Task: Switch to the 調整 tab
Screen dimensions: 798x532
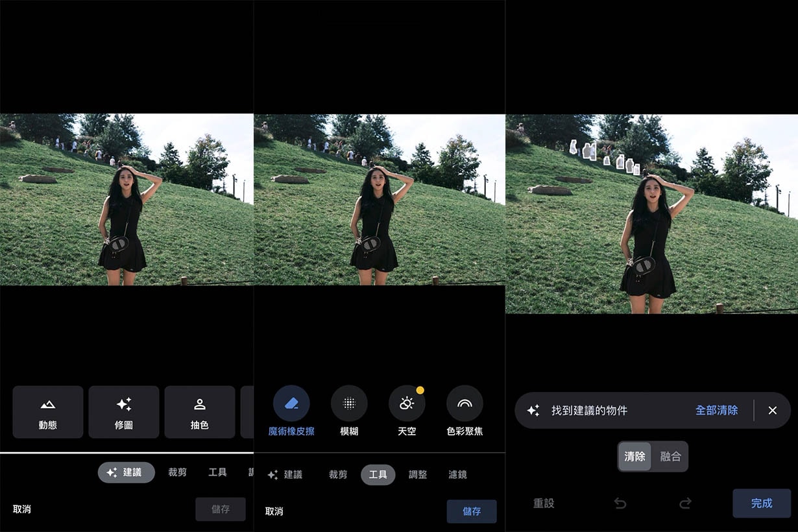Action: coord(418,474)
